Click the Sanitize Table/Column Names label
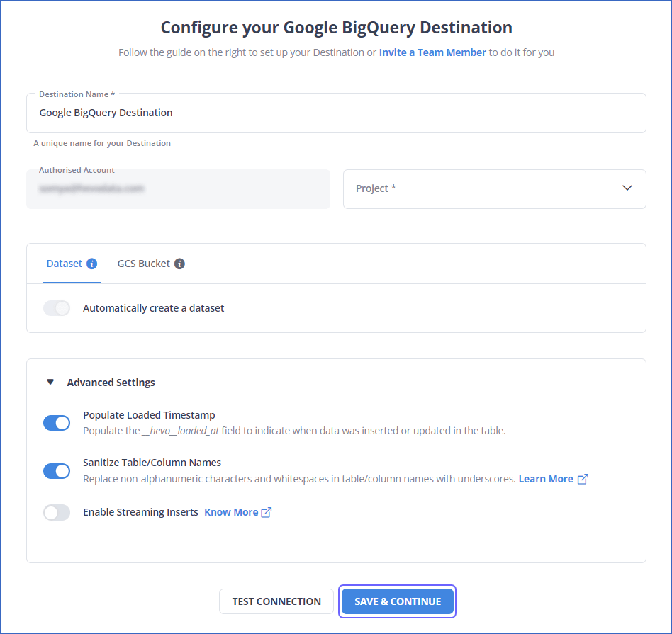 point(152,463)
